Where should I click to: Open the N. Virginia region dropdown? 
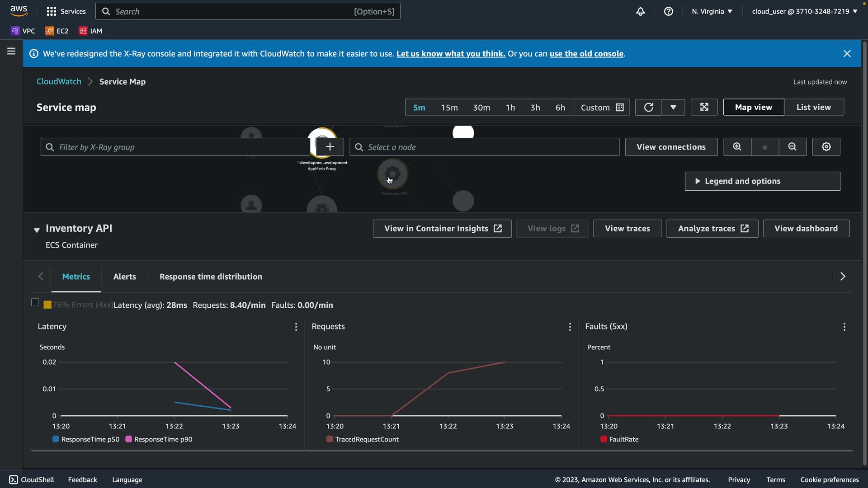pyautogui.click(x=712, y=11)
